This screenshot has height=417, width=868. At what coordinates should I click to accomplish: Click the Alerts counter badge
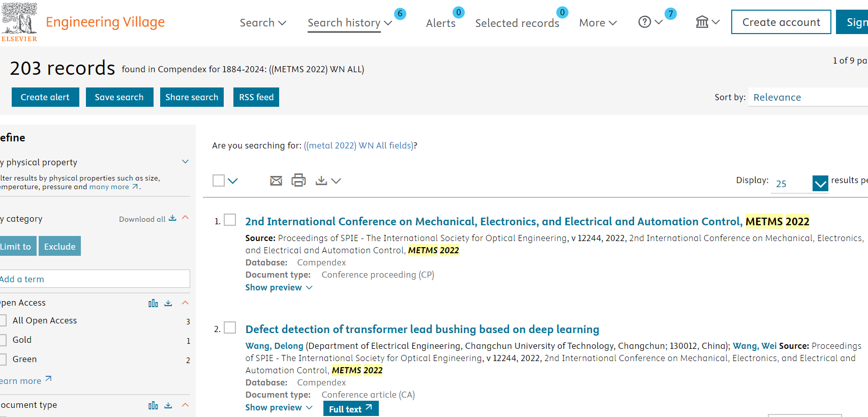tap(459, 12)
